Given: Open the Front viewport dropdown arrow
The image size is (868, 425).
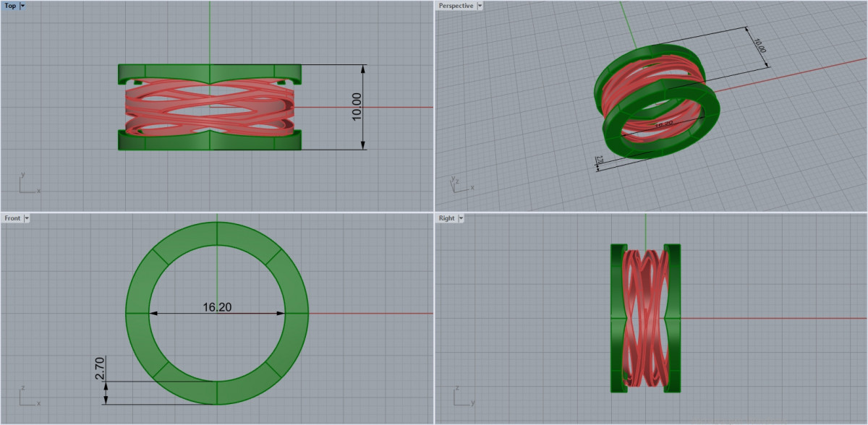Looking at the screenshot, I should pos(27,218).
